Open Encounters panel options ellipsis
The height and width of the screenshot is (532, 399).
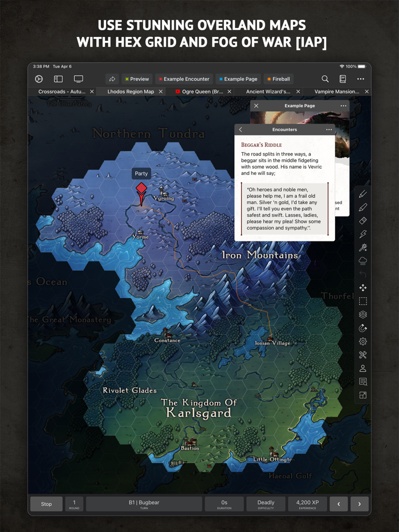[329, 130]
